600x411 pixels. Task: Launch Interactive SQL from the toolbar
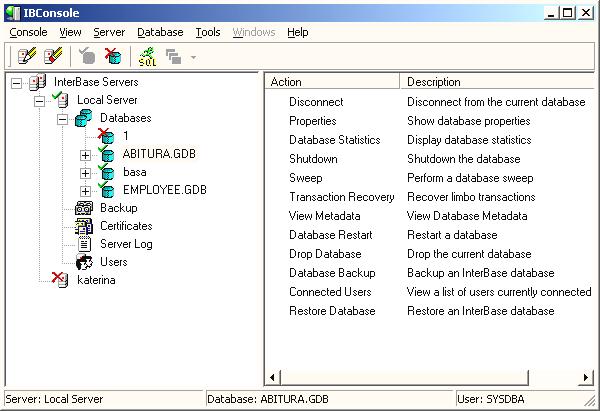(x=147, y=57)
